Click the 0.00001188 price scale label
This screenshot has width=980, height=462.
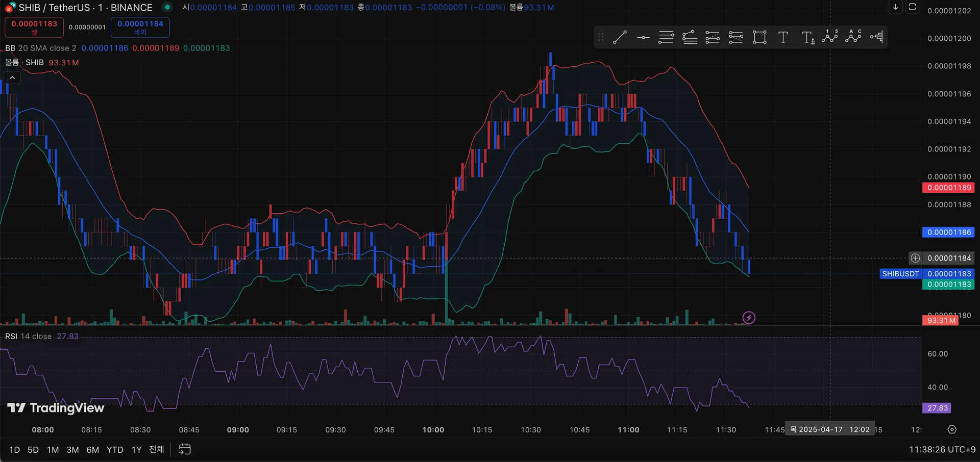[949, 204]
